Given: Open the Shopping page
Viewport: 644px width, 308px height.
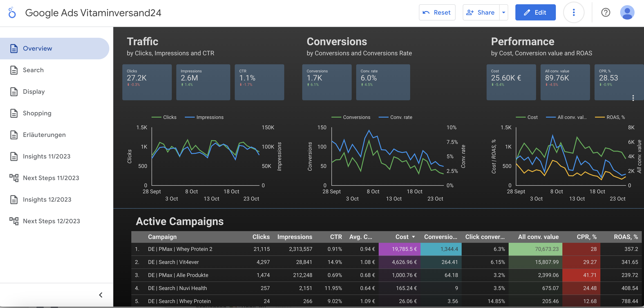Looking at the screenshot, I should click(54, 113).
